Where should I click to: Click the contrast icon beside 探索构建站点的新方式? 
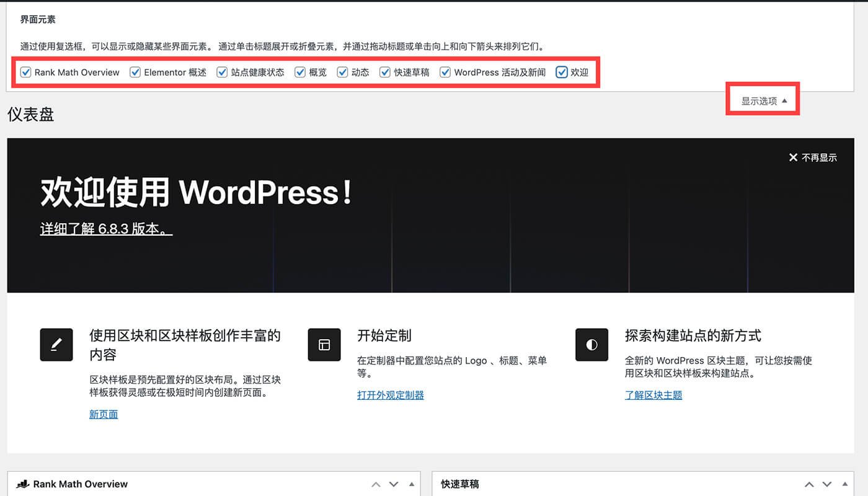click(591, 345)
